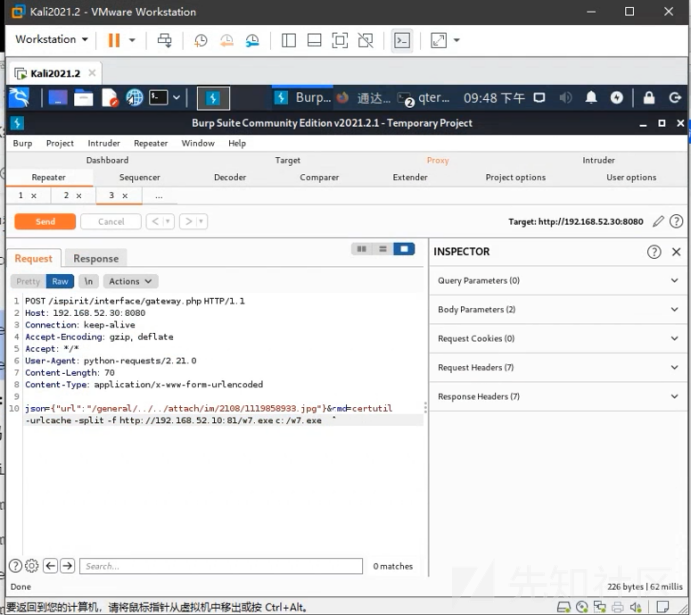Viewport: 692px width, 615px height.
Task: Open the Burp menu
Action: coord(23,143)
